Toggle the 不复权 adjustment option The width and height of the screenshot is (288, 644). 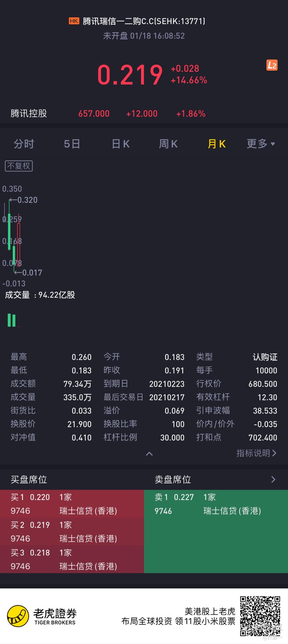tap(19, 166)
